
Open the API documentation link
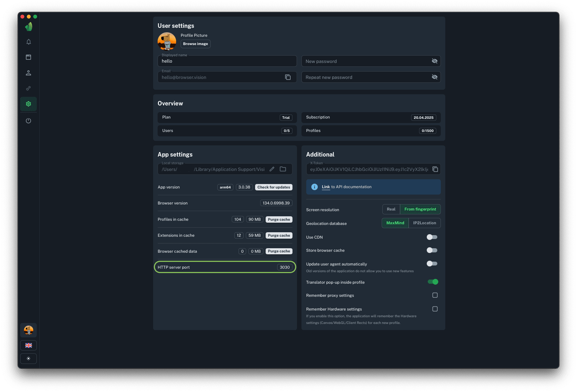(326, 187)
